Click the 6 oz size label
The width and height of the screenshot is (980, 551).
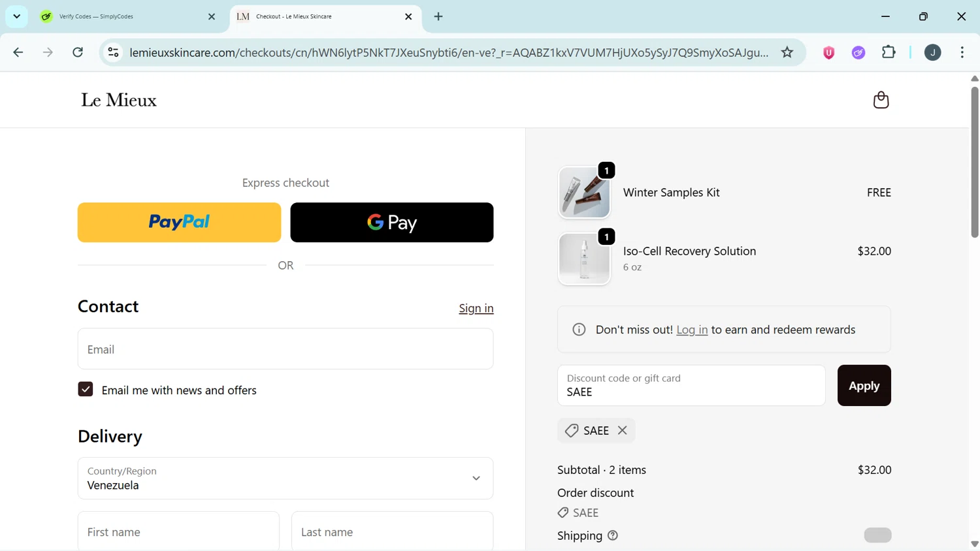pyautogui.click(x=632, y=267)
